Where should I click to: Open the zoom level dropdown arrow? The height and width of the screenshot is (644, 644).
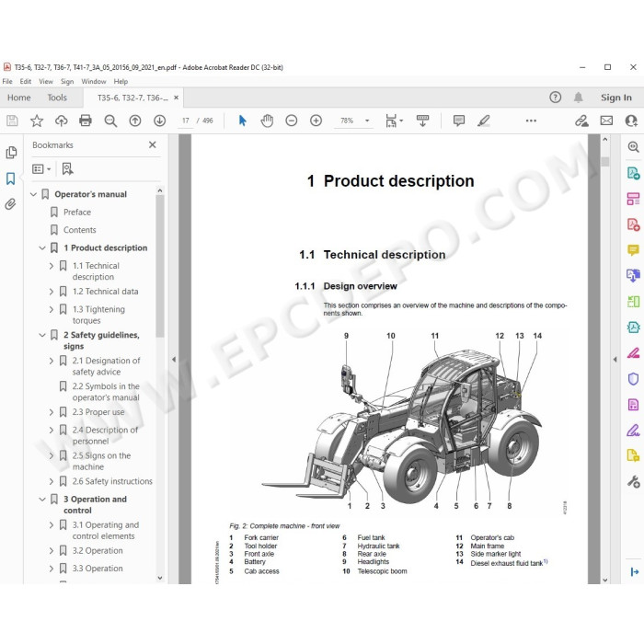[x=367, y=121]
